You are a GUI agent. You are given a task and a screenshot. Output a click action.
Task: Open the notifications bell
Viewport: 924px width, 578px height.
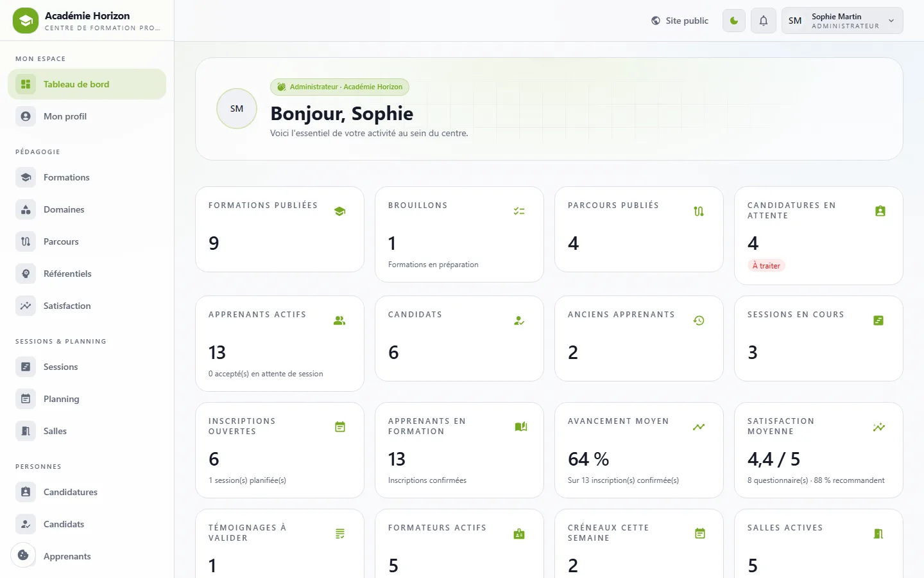pyautogui.click(x=764, y=21)
